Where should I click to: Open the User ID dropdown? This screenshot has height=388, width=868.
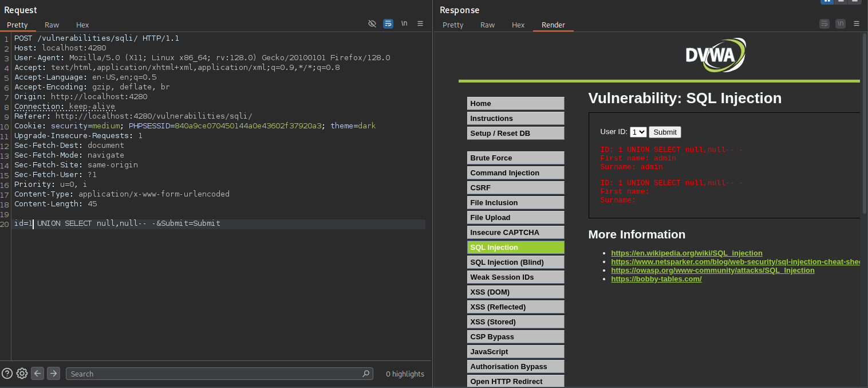pos(638,132)
